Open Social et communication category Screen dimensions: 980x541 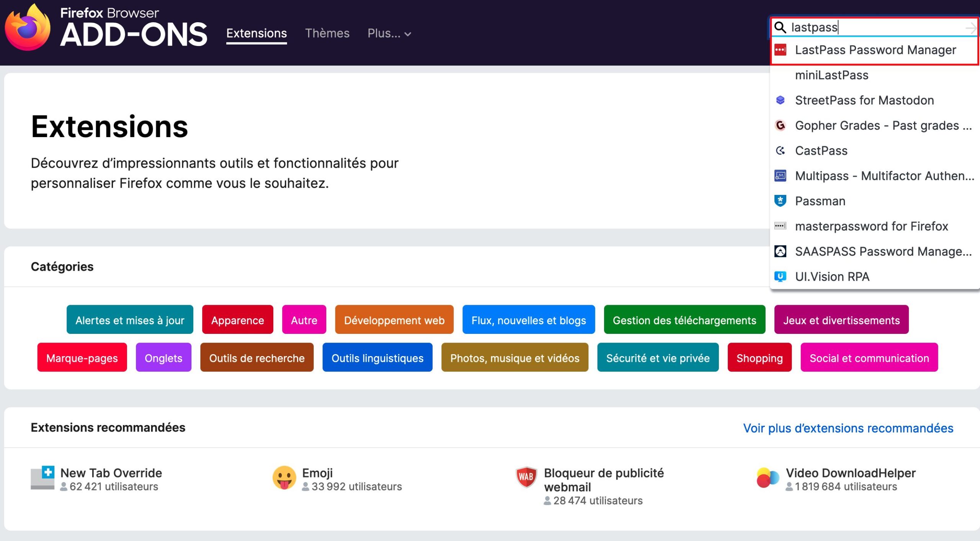pyautogui.click(x=869, y=358)
